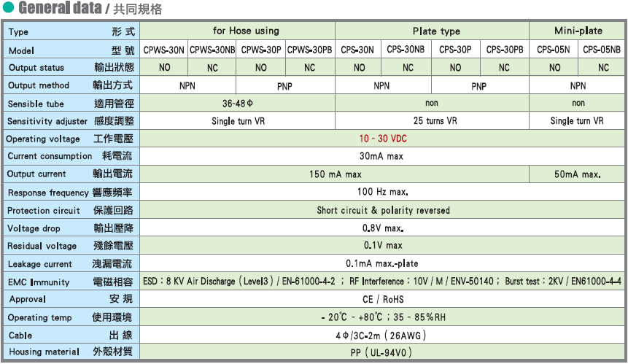Click the red 10 ~ 30 VDC value
The image size is (628, 364).
click(x=383, y=139)
